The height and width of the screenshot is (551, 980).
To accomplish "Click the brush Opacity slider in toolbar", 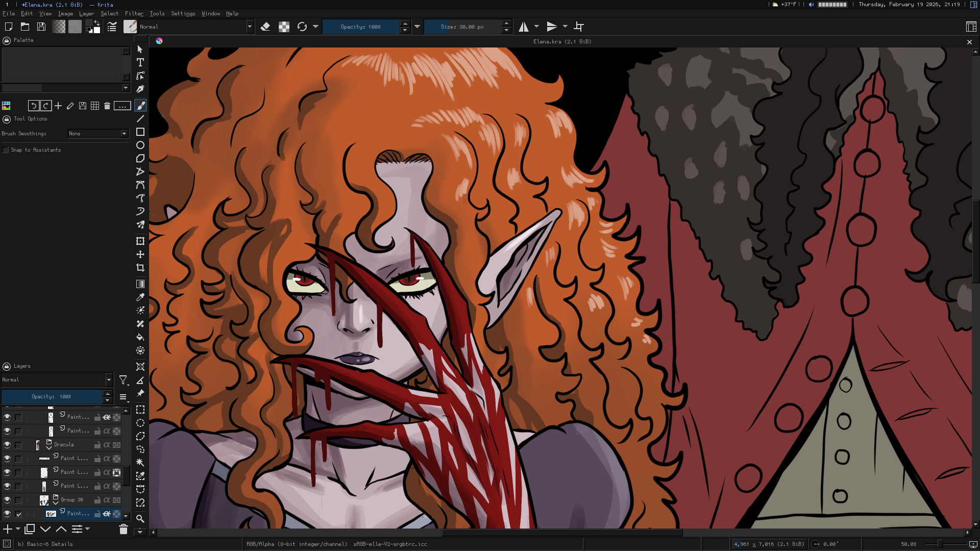I will (x=361, y=27).
